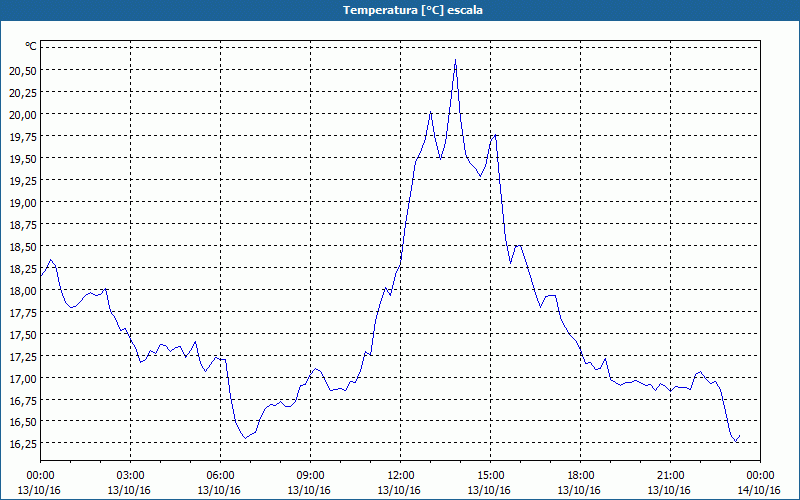Select the 16,50 y-axis label
The height and width of the screenshot is (500, 800).
click(x=23, y=422)
